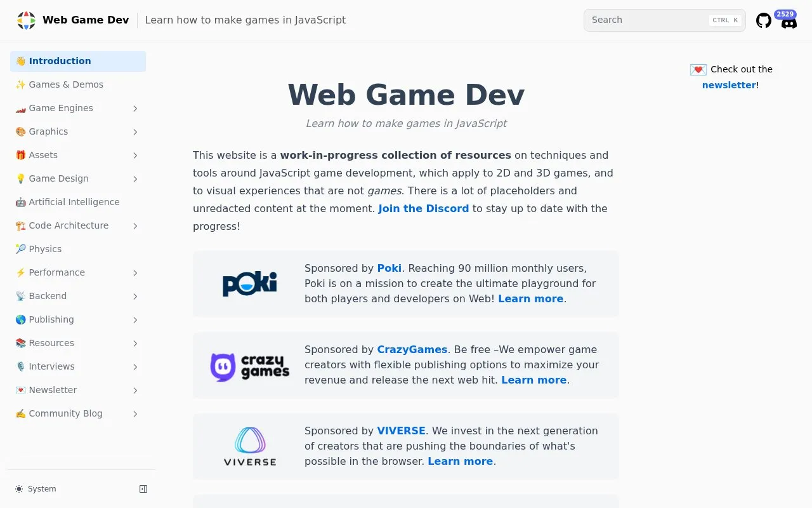The height and width of the screenshot is (508, 812).
Task: Expand the Game Engines section chevron
Action: pos(135,109)
